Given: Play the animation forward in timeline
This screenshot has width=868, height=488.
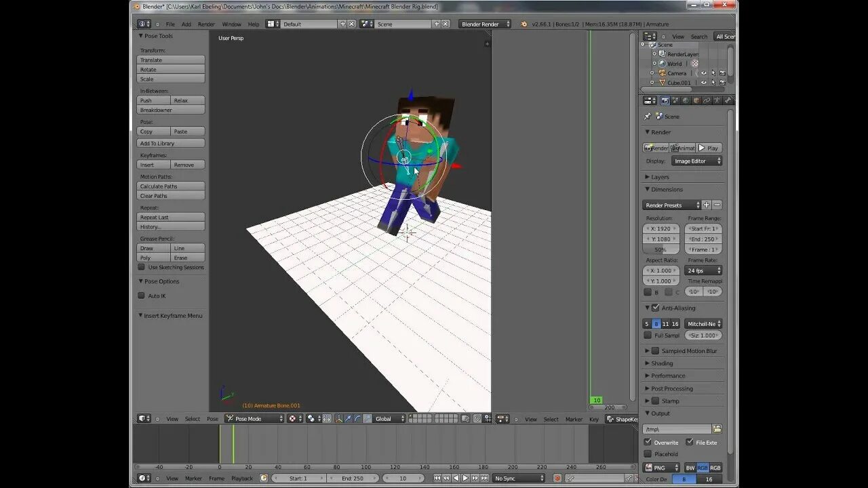Looking at the screenshot, I should (x=465, y=479).
